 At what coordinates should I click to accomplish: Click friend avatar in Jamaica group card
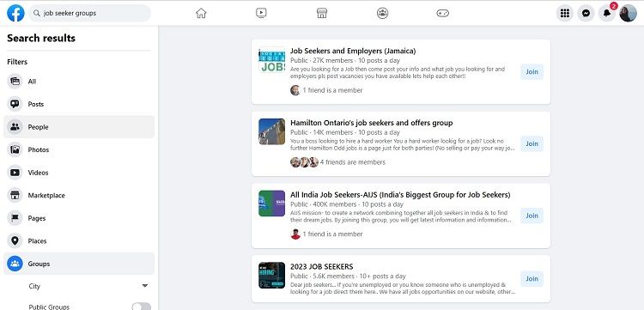[x=295, y=90]
